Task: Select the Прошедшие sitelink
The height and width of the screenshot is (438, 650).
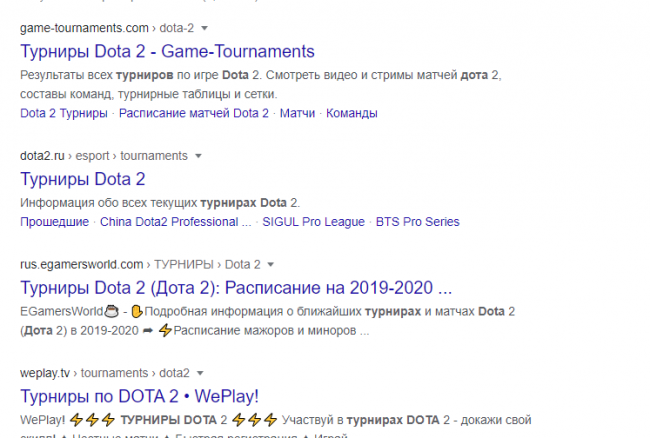Action: click(55, 221)
